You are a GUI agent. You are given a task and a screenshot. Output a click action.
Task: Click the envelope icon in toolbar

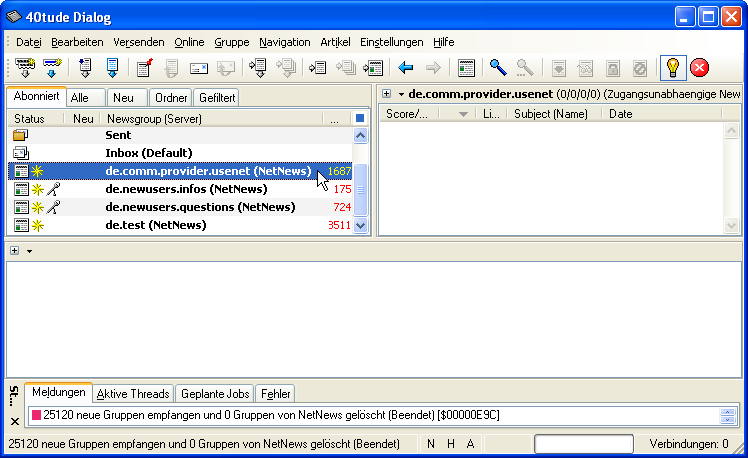(x=198, y=68)
